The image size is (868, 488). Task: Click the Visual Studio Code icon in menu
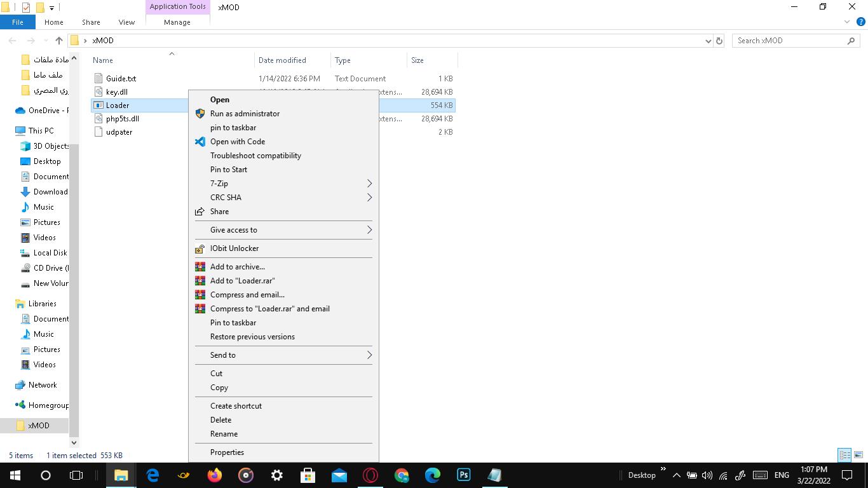tap(200, 142)
